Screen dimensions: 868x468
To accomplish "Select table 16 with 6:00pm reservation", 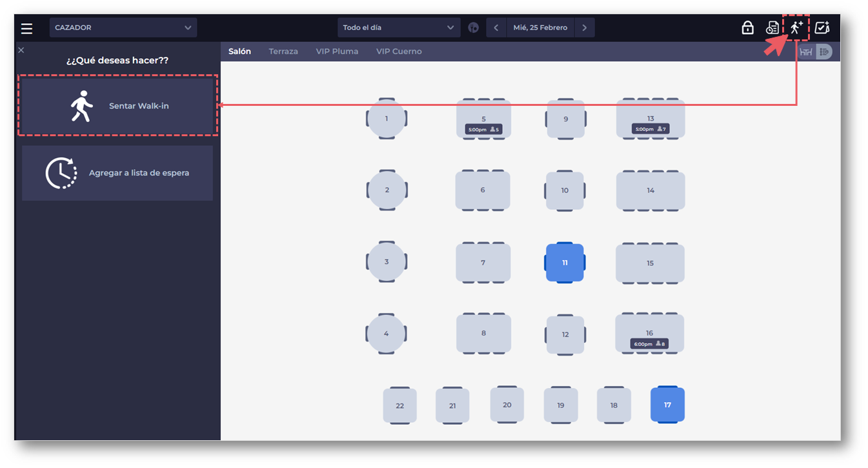I will (x=649, y=333).
